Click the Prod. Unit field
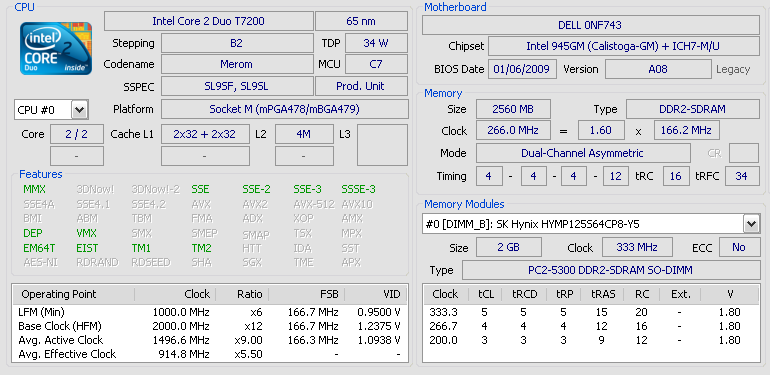The width and height of the screenshot is (770, 375). pyautogui.click(x=361, y=86)
